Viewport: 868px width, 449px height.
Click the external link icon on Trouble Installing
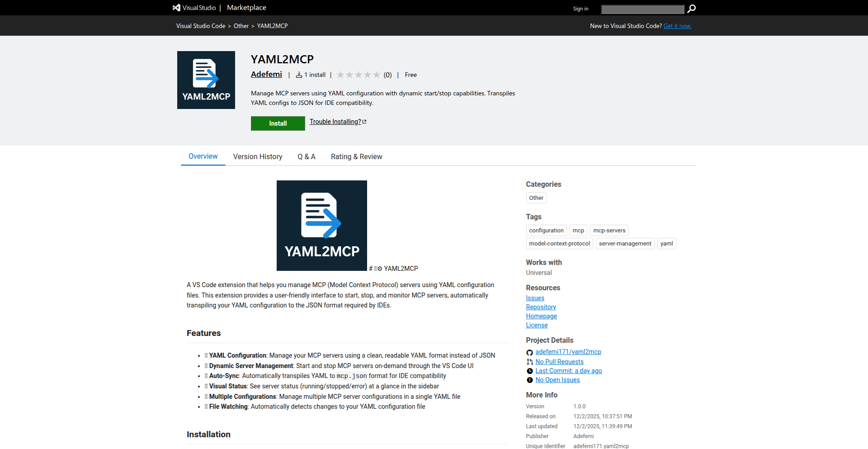pyautogui.click(x=364, y=121)
